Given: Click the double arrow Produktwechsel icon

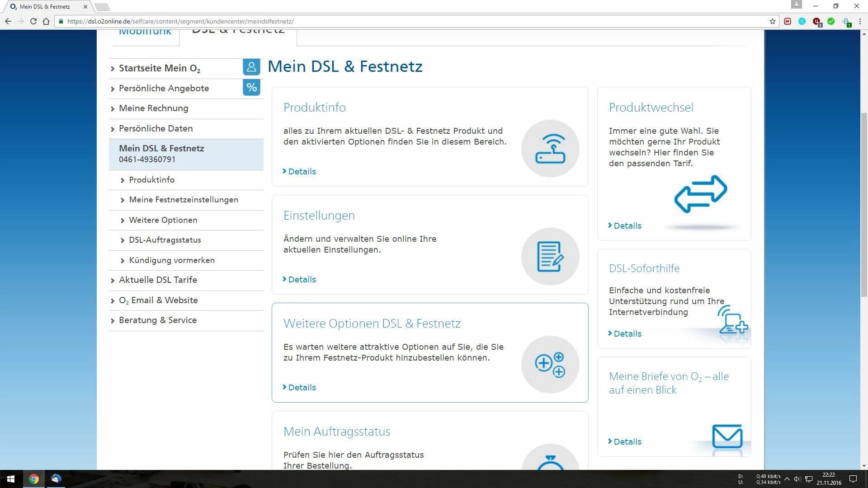Looking at the screenshot, I should (701, 194).
